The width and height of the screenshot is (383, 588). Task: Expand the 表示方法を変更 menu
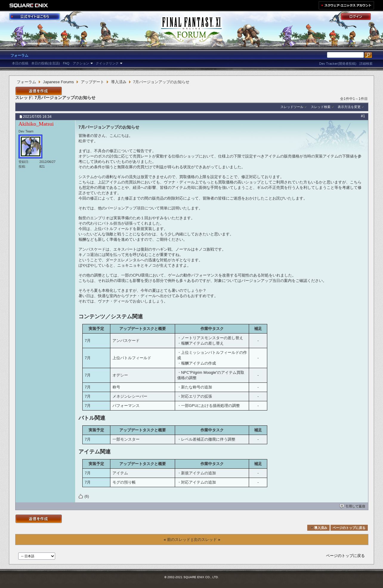coord(350,107)
